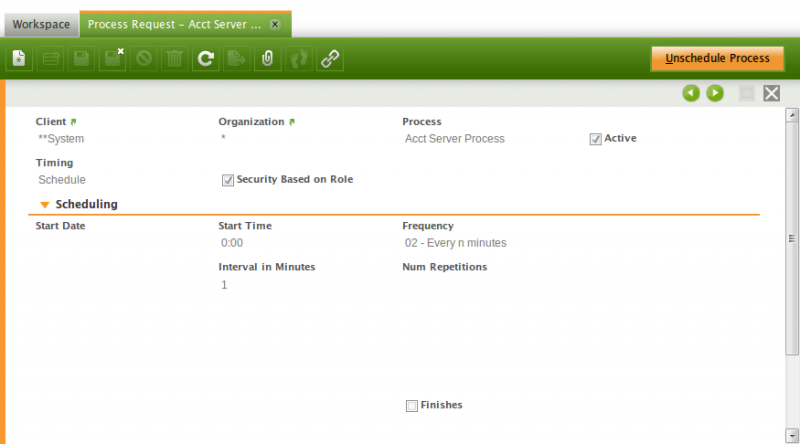Click the save and close icon
The width and height of the screenshot is (800, 444).
pyautogui.click(x=113, y=59)
